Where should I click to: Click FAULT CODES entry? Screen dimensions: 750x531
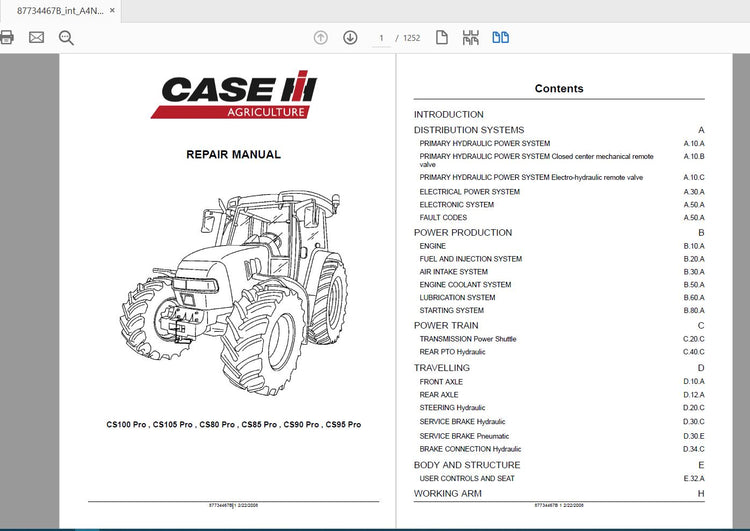pyautogui.click(x=443, y=217)
